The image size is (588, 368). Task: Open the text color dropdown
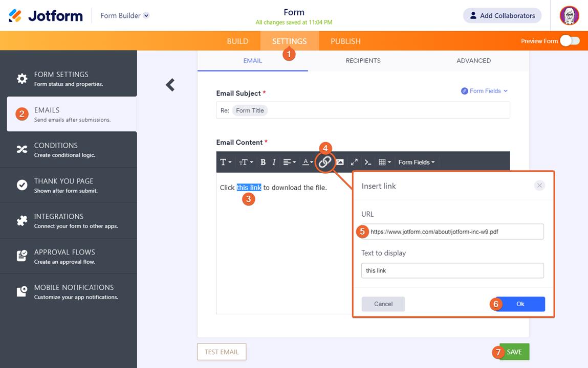point(308,162)
